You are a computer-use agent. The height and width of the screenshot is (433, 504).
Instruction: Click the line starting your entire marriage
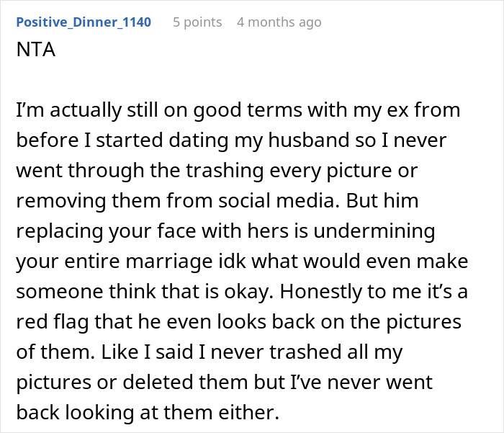click(x=242, y=262)
